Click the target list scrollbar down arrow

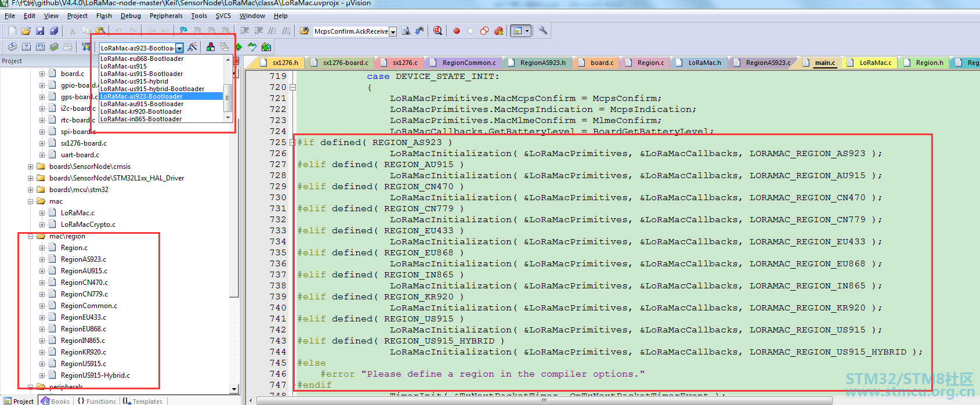tap(228, 118)
